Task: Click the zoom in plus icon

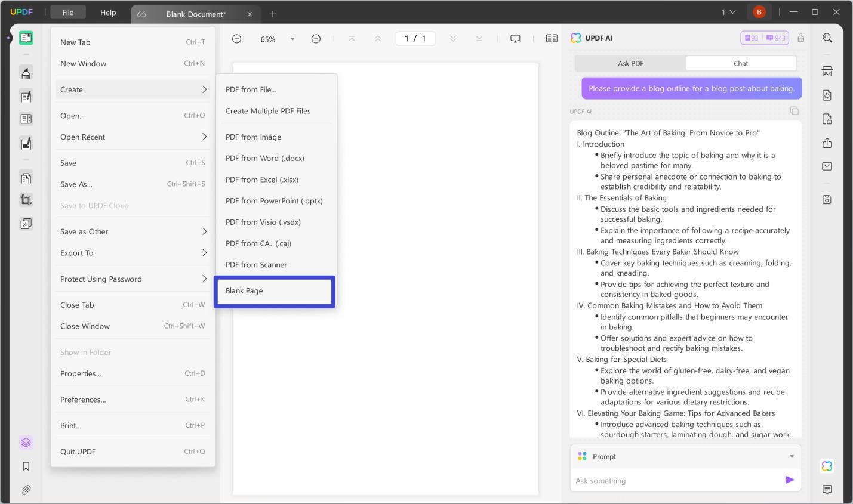Action: [316, 39]
